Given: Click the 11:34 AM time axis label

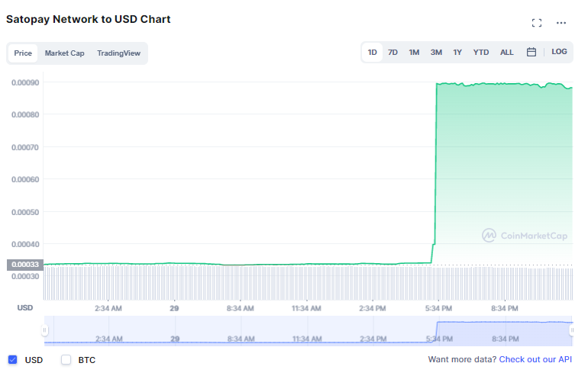Looking at the screenshot, I should click(306, 309).
